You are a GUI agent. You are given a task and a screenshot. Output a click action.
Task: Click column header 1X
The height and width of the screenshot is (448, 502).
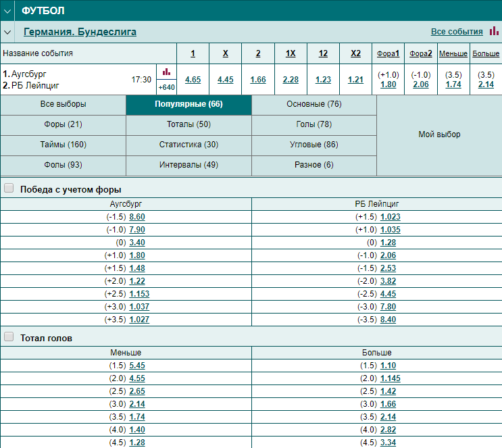[x=291, y=53]
